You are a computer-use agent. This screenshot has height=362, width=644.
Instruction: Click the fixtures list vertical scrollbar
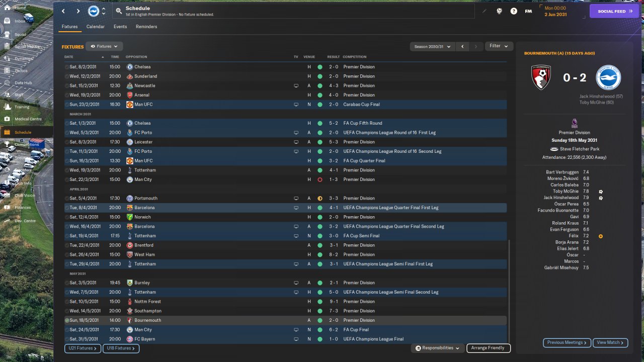[x=509, y=291]
